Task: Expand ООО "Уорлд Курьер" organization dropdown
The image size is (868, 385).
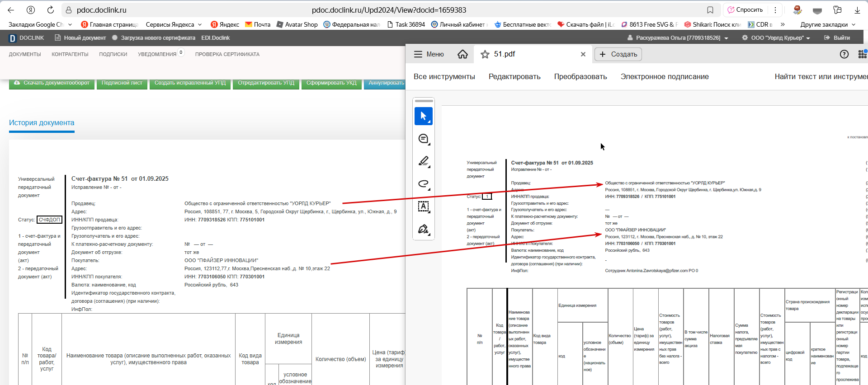Action: [x=776, y=38]
